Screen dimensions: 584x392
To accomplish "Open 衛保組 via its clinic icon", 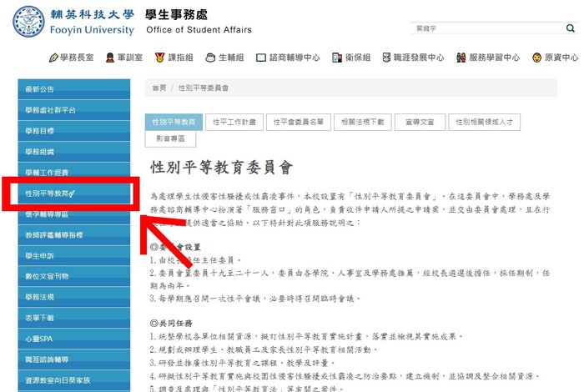I will point(335,58).
